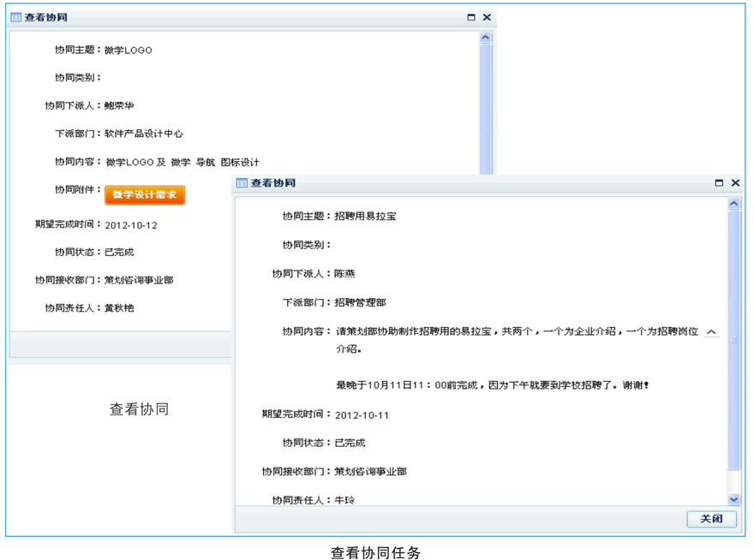The width and height of the screenshot is (754, 560).
Task: Click the grid icon in the 微学LOGO window title bar
Action: coord(16,17)
